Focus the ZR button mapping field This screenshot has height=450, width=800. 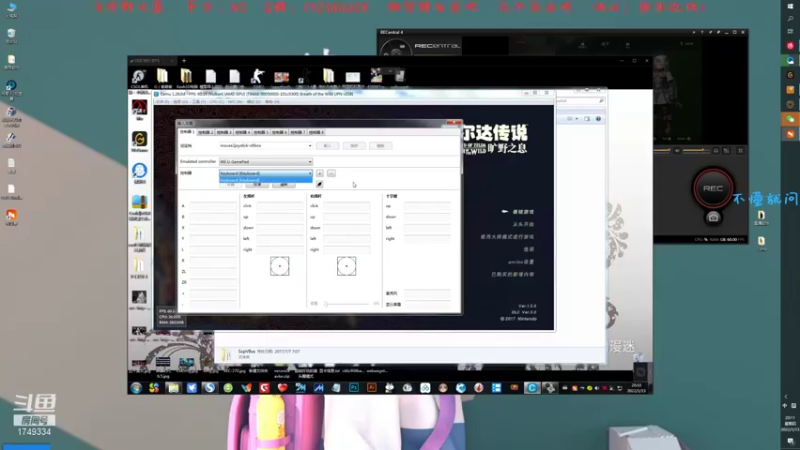pos(213,282)
